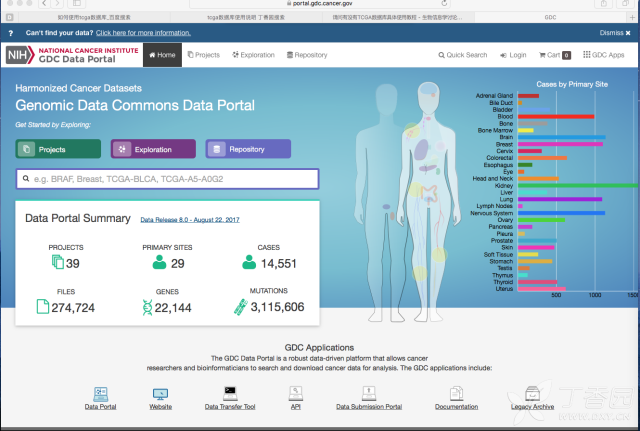Open the Repository nav tab
This screenshot has height=431, width=640.
[x=306, y=55]
